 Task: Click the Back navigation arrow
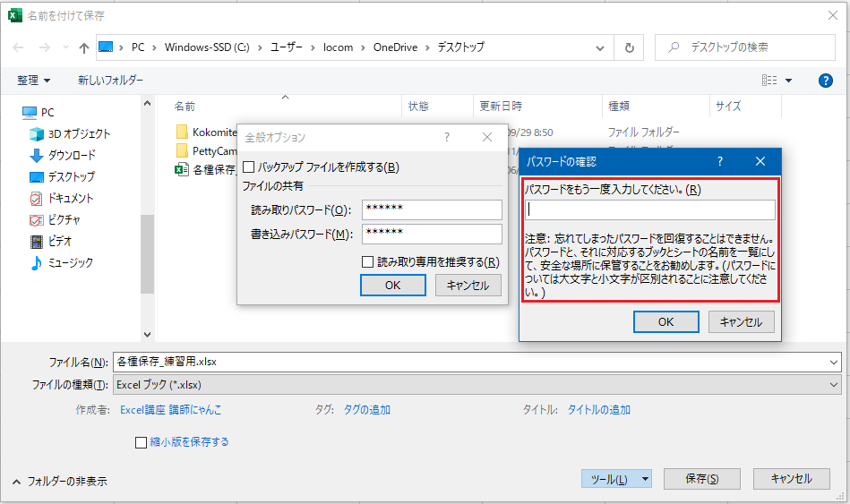tap(18, 47)
